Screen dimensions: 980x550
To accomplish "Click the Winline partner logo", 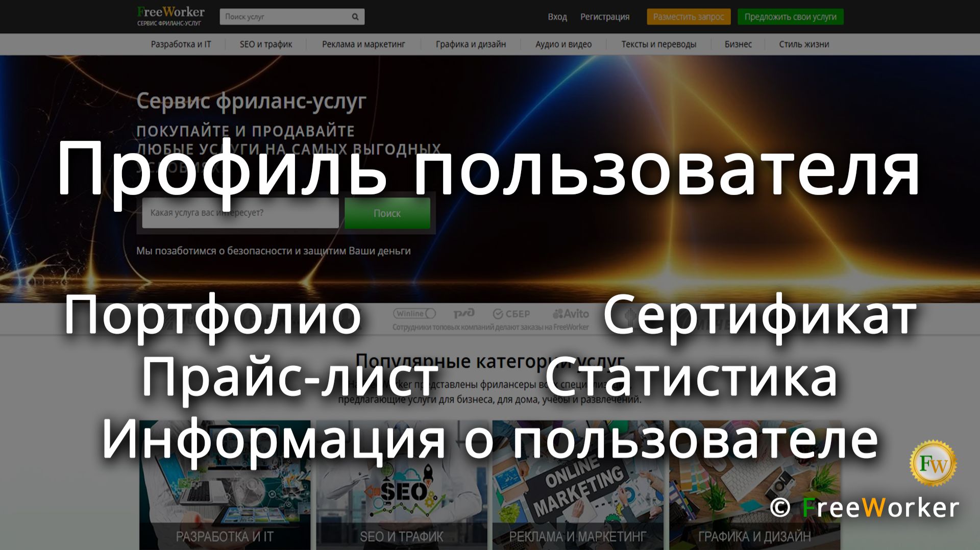I will 414,314.
